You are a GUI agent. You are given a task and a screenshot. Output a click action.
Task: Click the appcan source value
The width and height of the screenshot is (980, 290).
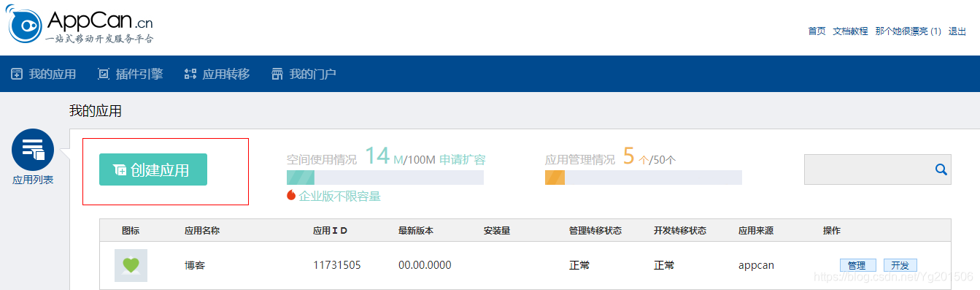click(x=756, y=265)
